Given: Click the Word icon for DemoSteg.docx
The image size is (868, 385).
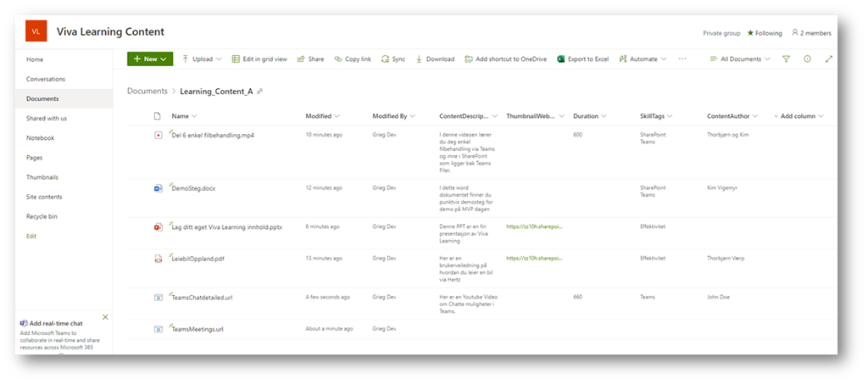Looking at the screenshot, I should (159, 188).
